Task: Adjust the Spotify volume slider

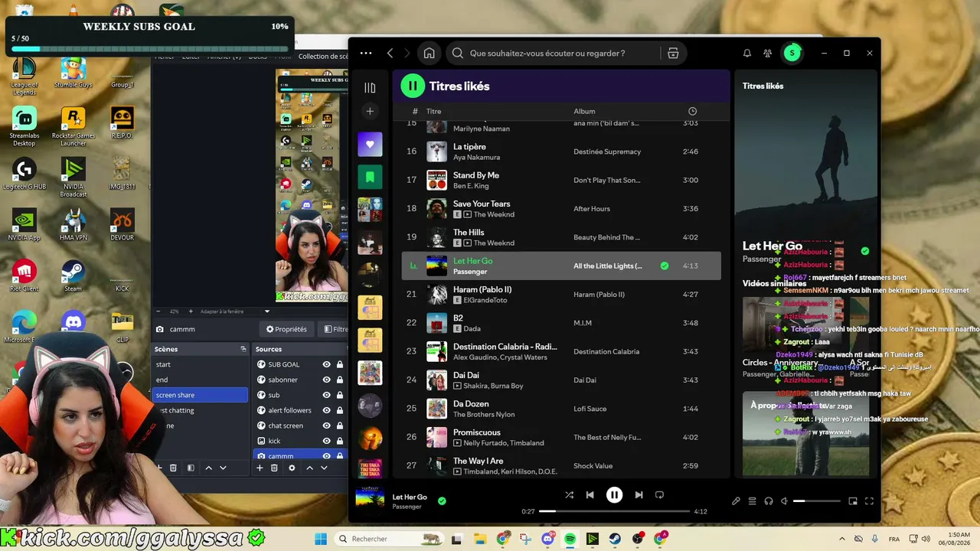Action: pos(816,501)
